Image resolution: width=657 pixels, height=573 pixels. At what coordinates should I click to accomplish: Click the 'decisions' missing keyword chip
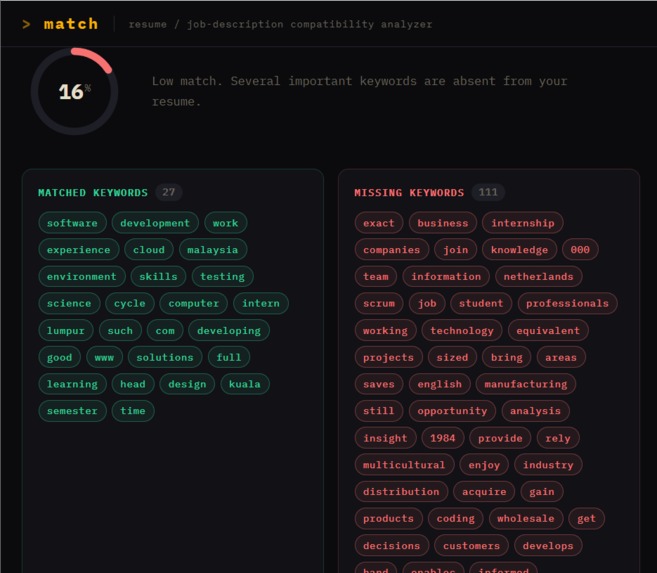point(392,546)
